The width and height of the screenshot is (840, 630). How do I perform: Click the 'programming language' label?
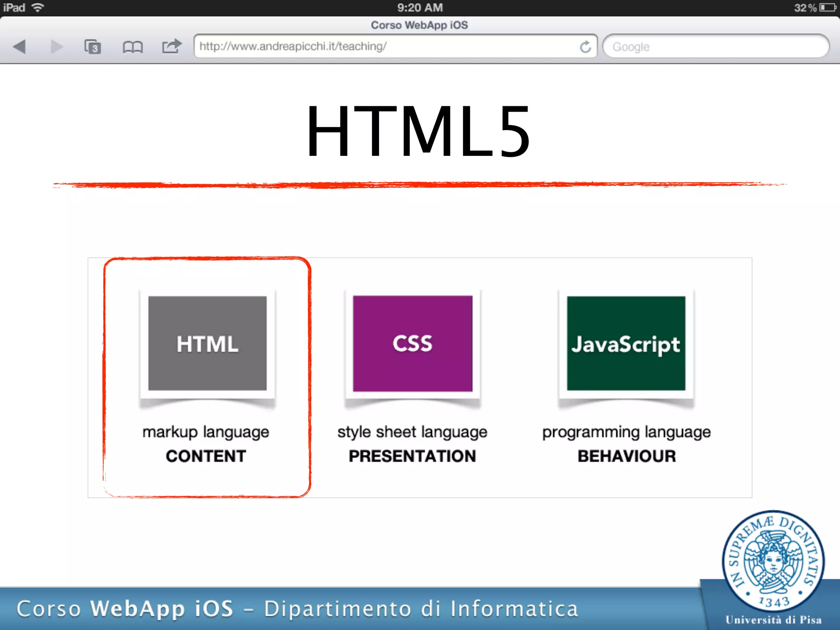pyautogui.click(x=627, y=432)
